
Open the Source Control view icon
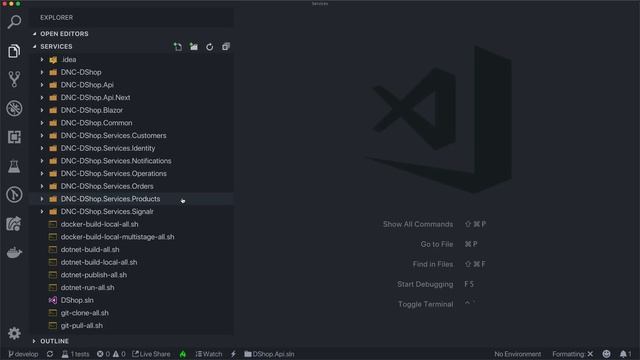(x=14, y=79)
